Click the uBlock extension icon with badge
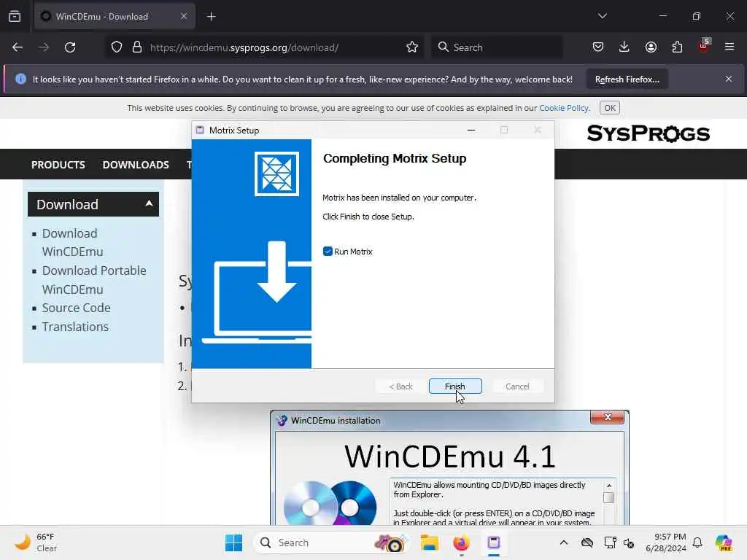The height and width of the screenshot is (560, 747). coord(704,46)
